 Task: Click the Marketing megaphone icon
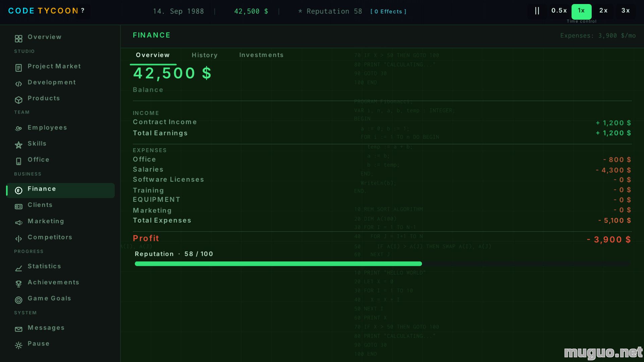pyautogui.click(x=18, y=223)
